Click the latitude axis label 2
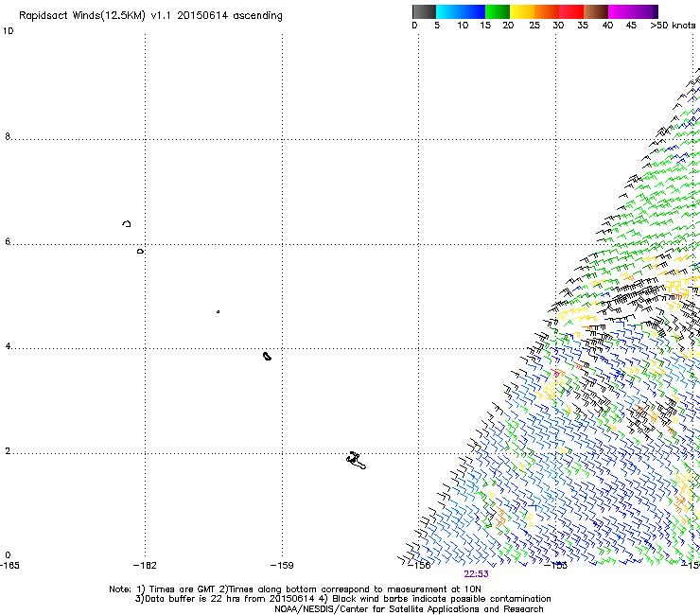 (8, 451)
